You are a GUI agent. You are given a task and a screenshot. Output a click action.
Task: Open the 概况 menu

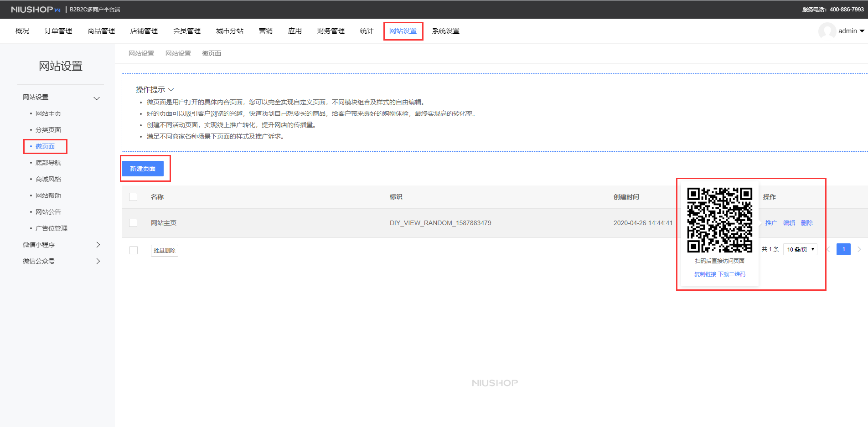coord(22,31)
